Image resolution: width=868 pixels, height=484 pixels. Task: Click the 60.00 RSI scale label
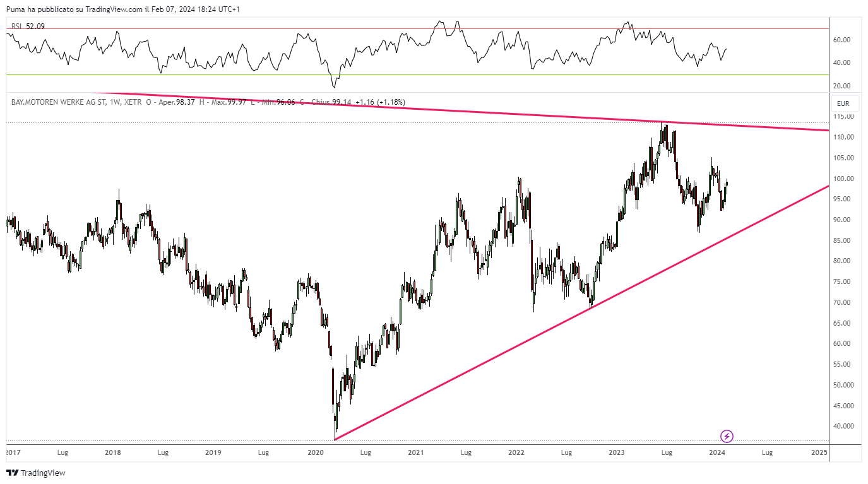coord(841,40)
